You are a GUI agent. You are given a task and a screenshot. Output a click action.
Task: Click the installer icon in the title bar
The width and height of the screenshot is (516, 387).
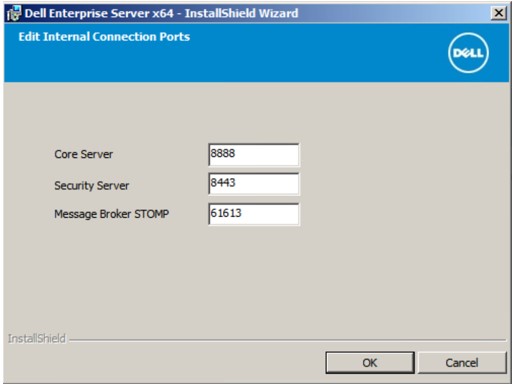[14, 13]
